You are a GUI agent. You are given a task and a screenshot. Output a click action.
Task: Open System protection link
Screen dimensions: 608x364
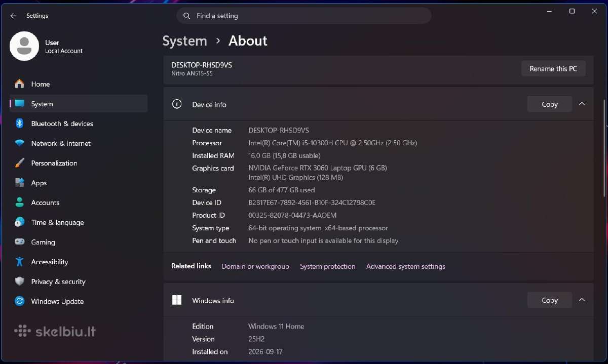(x=328, y=266)
